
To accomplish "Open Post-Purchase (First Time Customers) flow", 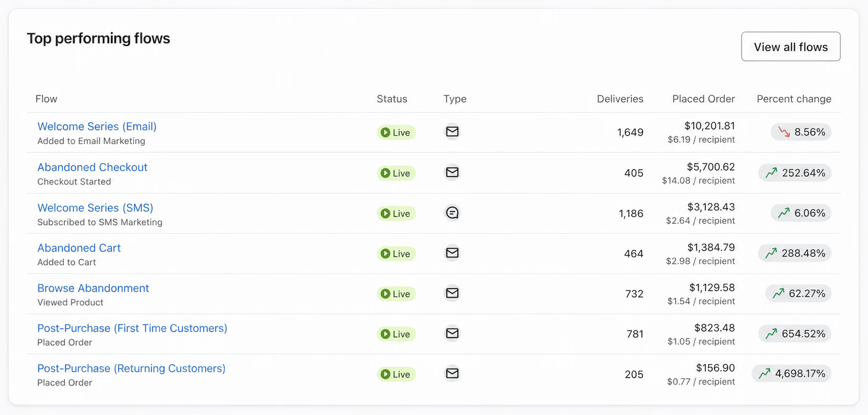I will [132, 328].
